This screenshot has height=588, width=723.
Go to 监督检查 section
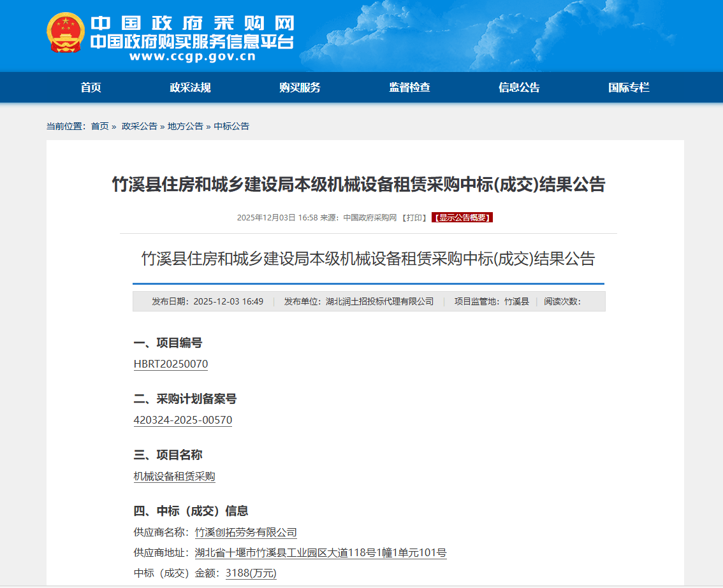pyautogui.click(x=409, y=88)
